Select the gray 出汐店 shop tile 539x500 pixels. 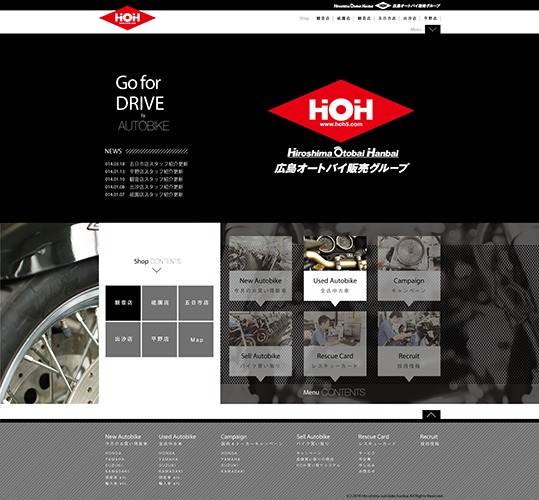coord(123,339)
